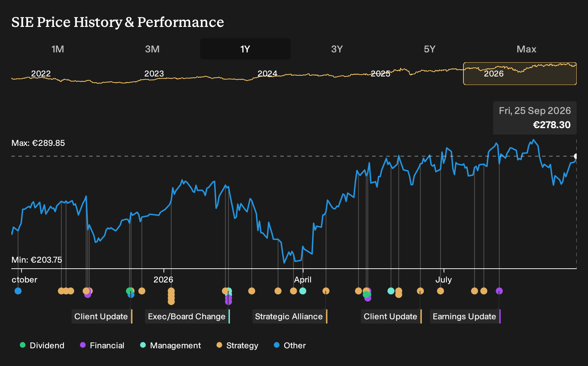
Task: Toggle the Financial legend filter
Action: (x=102, y=345)
